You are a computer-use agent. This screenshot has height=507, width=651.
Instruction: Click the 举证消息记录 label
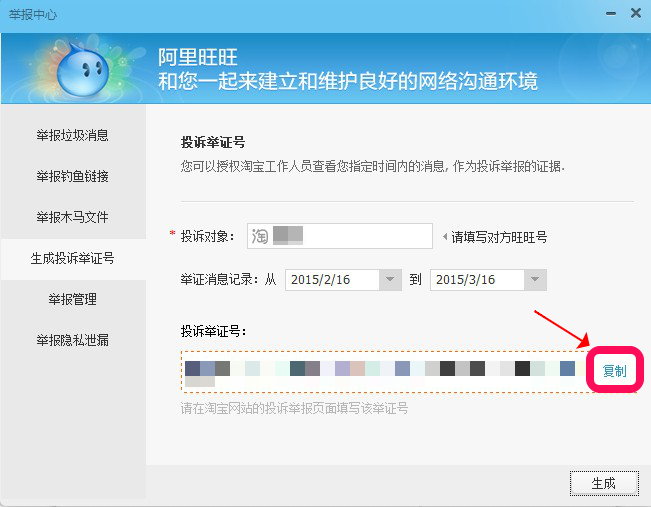coord(220,279)
